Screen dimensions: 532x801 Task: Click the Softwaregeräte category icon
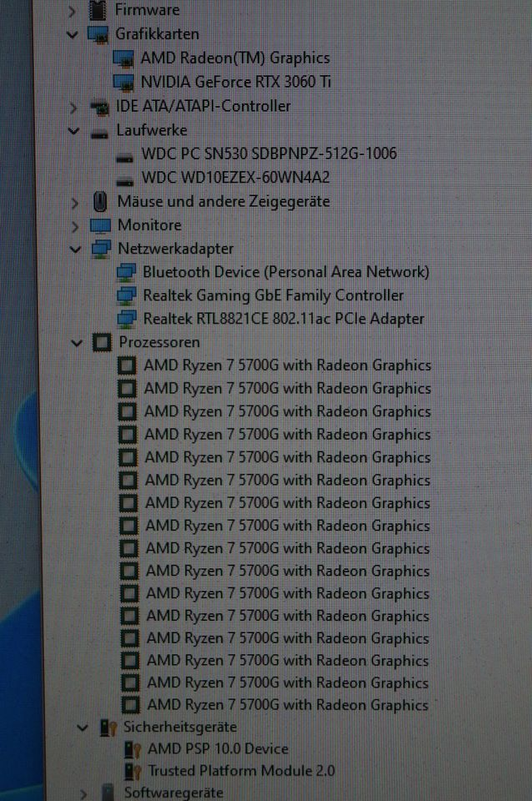[108, 793]
